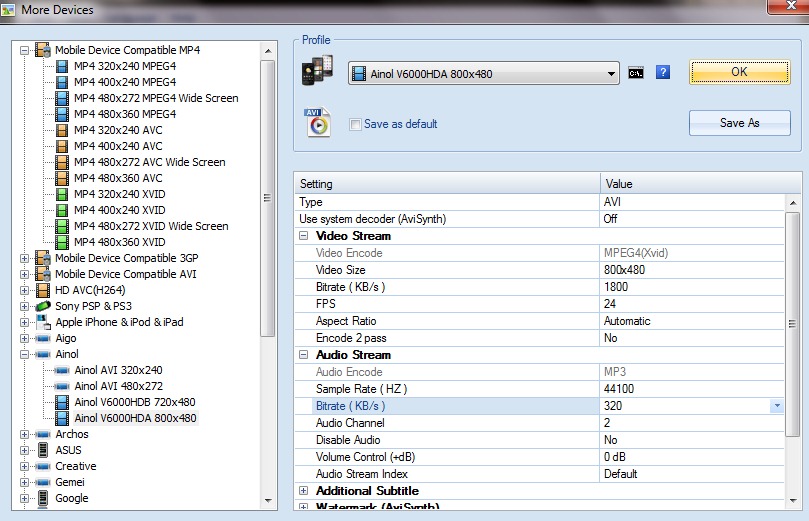Click the Save As button
This screenshot has width=809, height=521.
click(x=739, y=123)
